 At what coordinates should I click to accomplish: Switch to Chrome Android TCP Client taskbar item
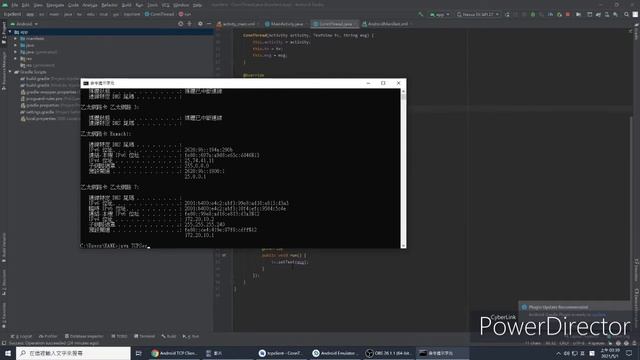(x=174, y=353)
